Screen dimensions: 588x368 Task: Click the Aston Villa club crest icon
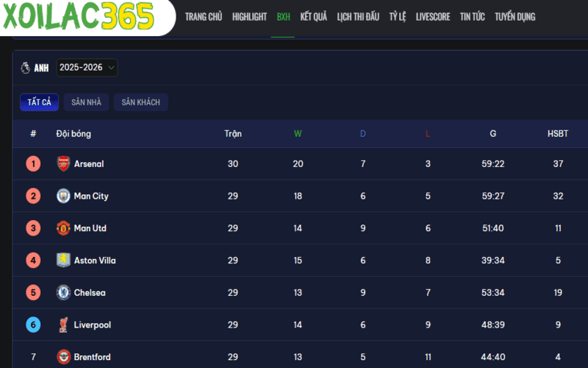coord(64,261)
